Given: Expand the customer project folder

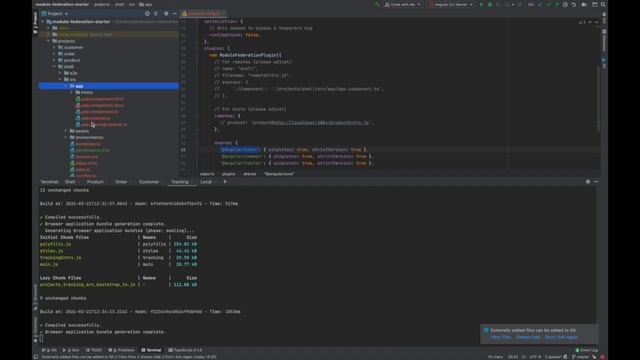Looking at the screenshot, I should coord(54,47).
